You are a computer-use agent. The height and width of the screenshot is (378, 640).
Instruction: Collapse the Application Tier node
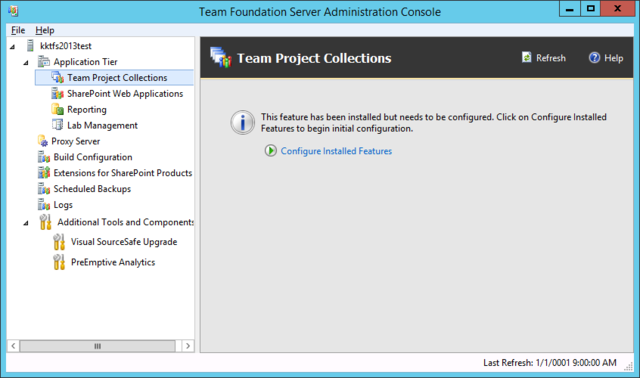[26, 63]
